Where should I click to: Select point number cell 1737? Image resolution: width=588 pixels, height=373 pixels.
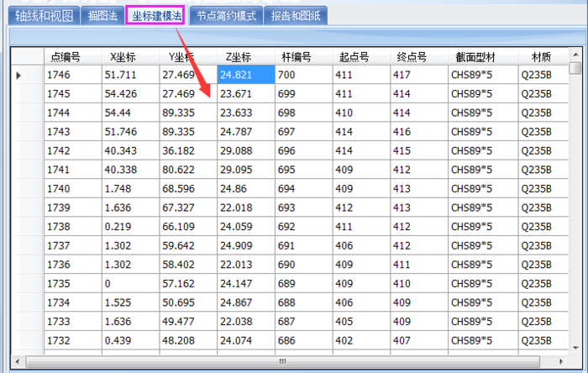(73, 245)
